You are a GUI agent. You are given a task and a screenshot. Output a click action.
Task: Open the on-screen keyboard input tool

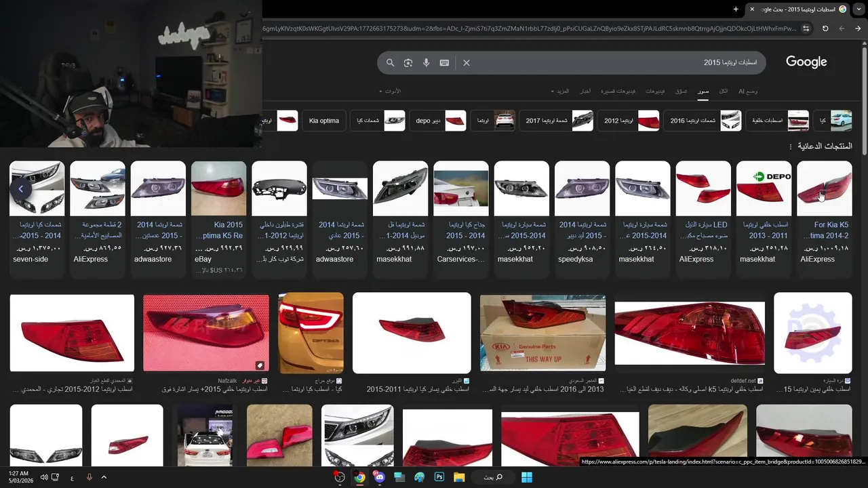[x=444, y=62]
